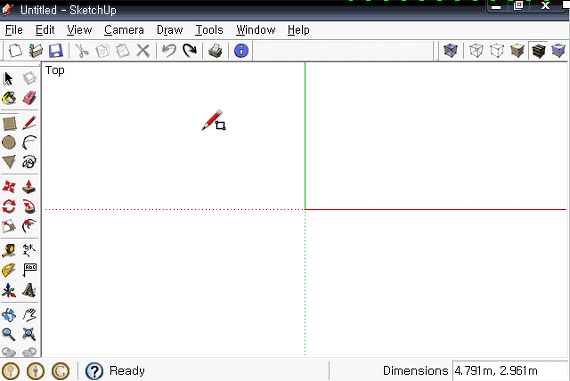Viewport: 570px width, 381px height.
Task: Choose the Circle drawing tool
Action: (9, 143)
